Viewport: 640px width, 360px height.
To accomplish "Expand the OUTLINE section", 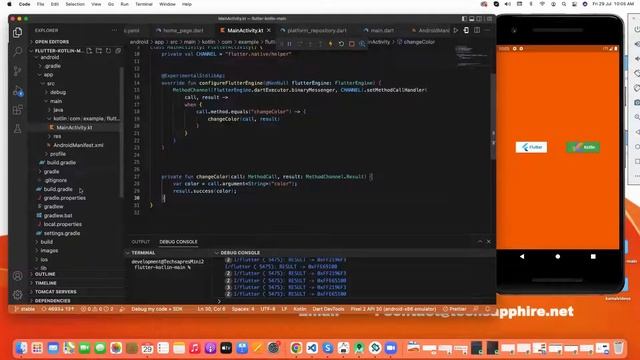I will [45, 274].
